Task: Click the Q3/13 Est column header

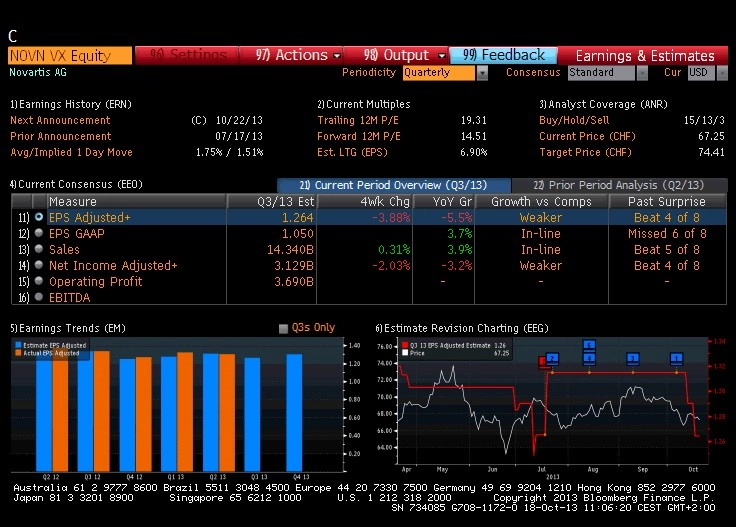Action: coord(272,201)
